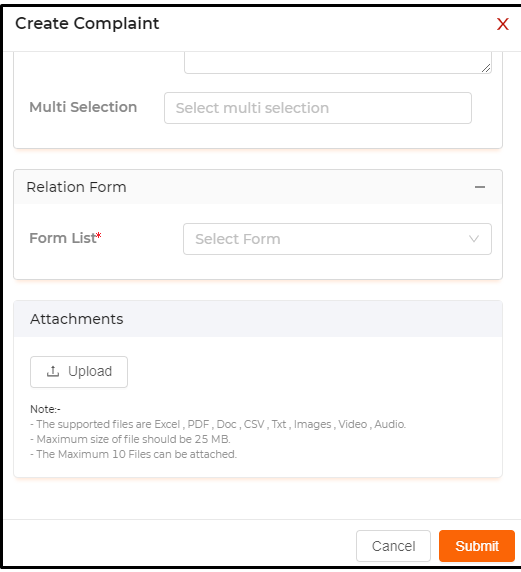The height and width of the screenshot is (572, 521).
Task: Submit the complaint form
Action: pyautogui.click(x=477, y=546)
